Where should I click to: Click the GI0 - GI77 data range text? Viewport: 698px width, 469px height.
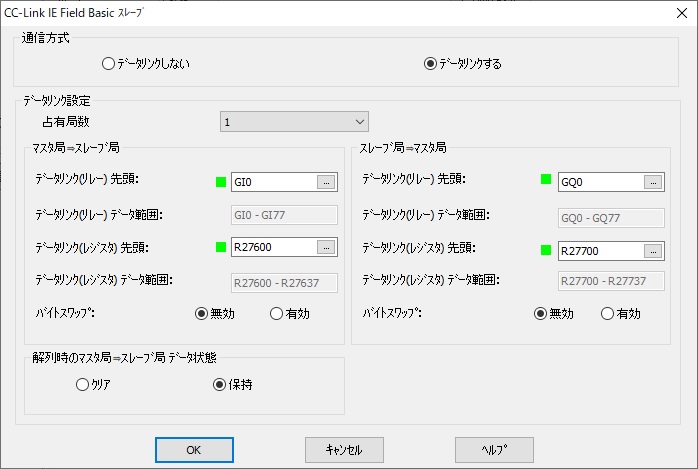[x=260, y=215]
